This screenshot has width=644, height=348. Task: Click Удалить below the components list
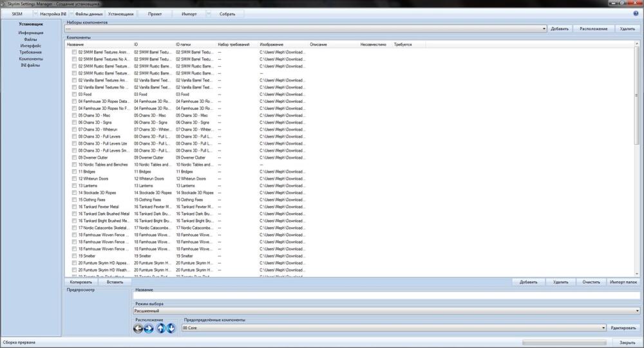(x=561, y=282)
